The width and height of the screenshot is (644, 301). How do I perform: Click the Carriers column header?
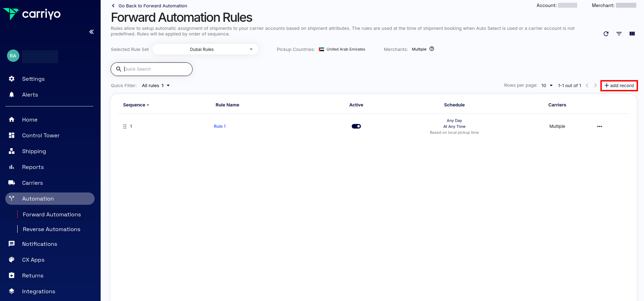[557, 105]
